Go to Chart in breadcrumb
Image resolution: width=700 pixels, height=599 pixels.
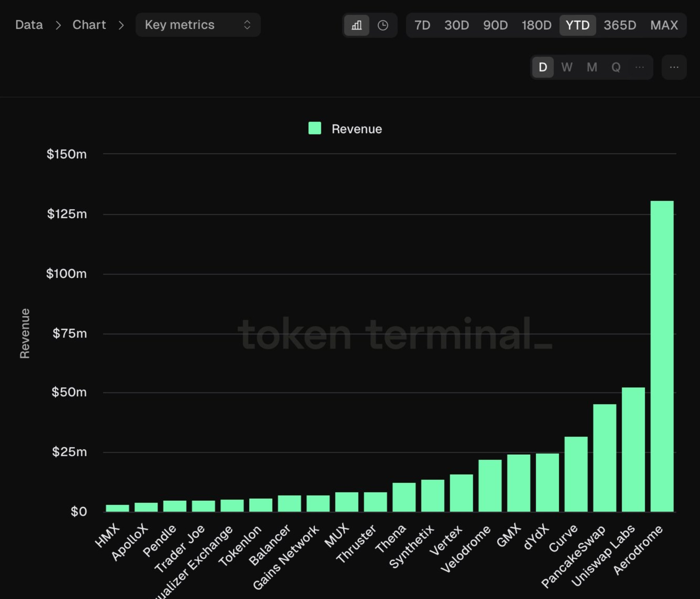click(x=89, y=25)
